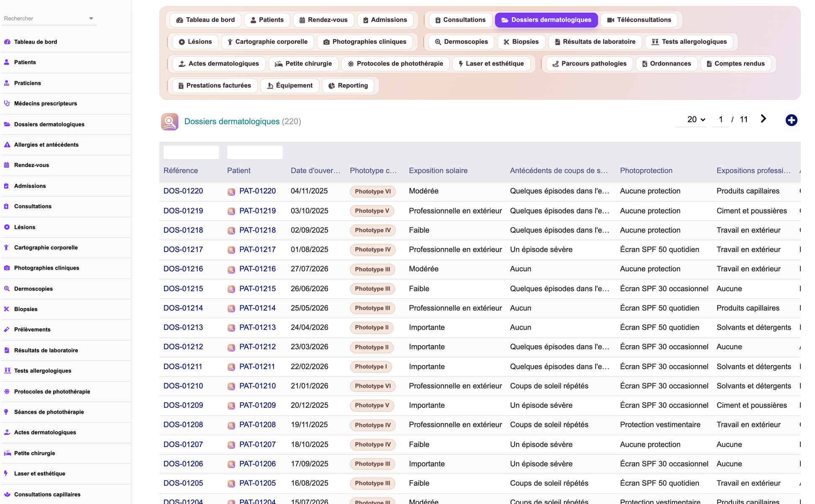Click the Résultats de laboratoire sidebar icon
Screen dimensions: 815x504
7,350
